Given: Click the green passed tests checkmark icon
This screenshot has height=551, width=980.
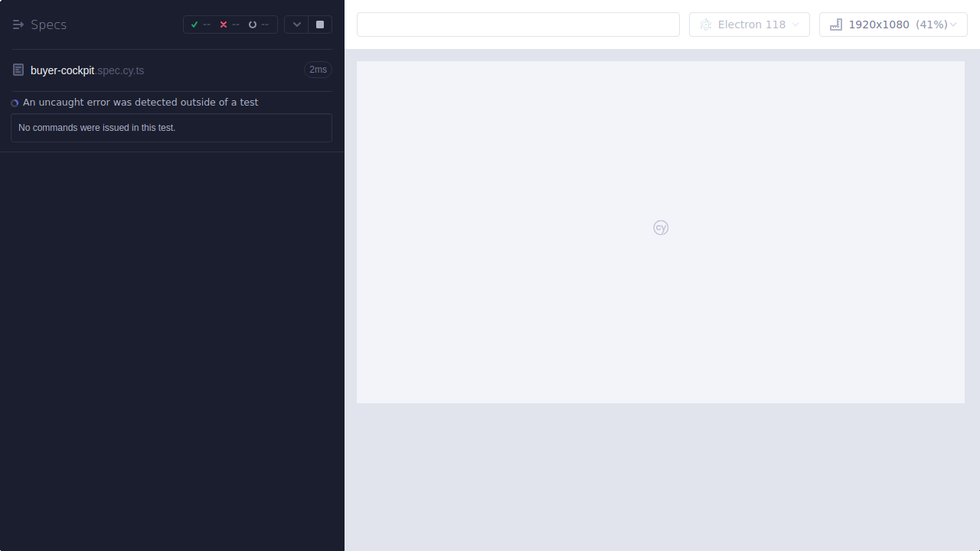Looking at the screenshot, I should [194, 24].
